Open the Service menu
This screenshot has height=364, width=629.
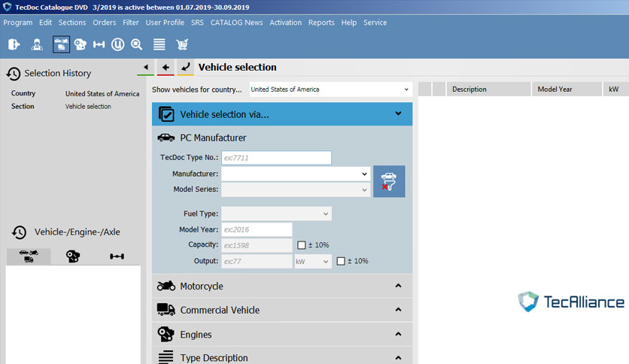pyautogui.click(x=375, y=23)
